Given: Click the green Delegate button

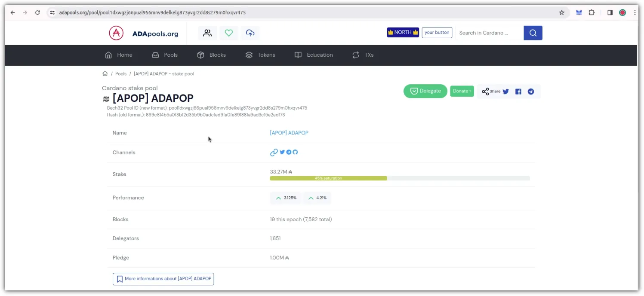Looking at the screenshot, I should point(425,91).
